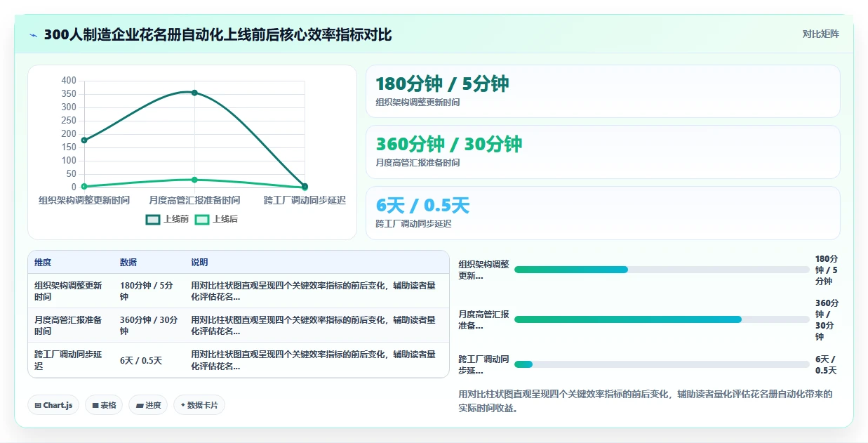Click the y-axis value 200
Image resolution: width=868 pixels, height=443 pixels.
coord(69,134)
